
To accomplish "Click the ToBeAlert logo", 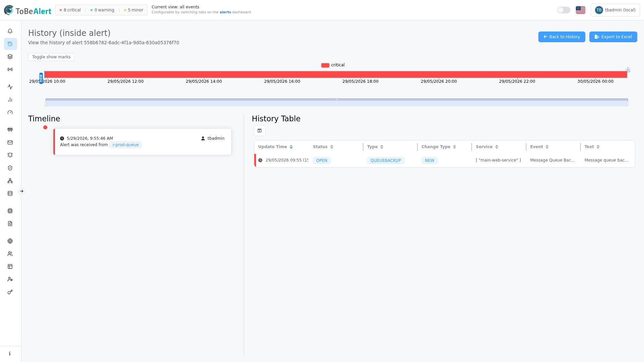I will pos(28,10).
